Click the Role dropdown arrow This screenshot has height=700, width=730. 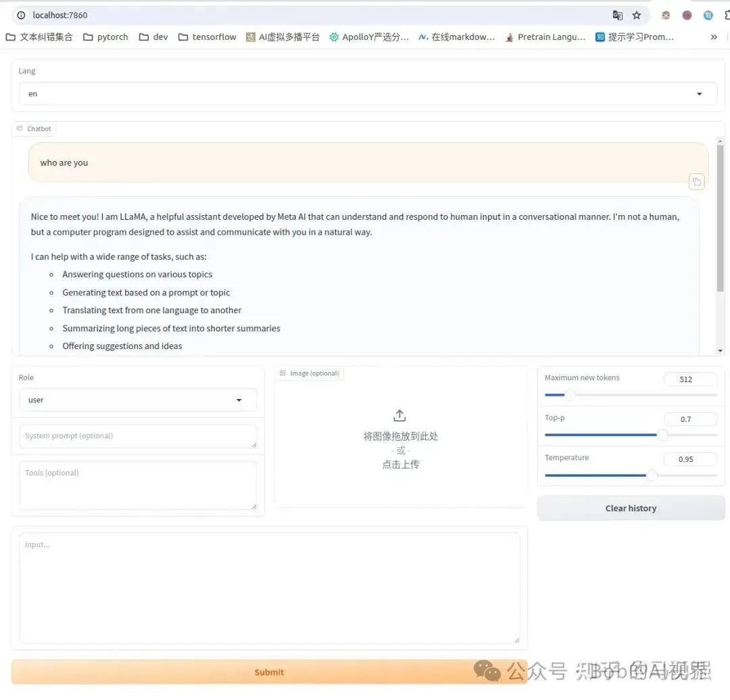(x=239, y=400)
